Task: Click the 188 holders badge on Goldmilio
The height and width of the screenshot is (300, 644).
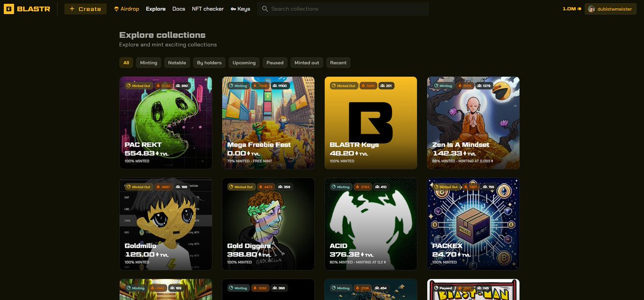Action: 182,187
